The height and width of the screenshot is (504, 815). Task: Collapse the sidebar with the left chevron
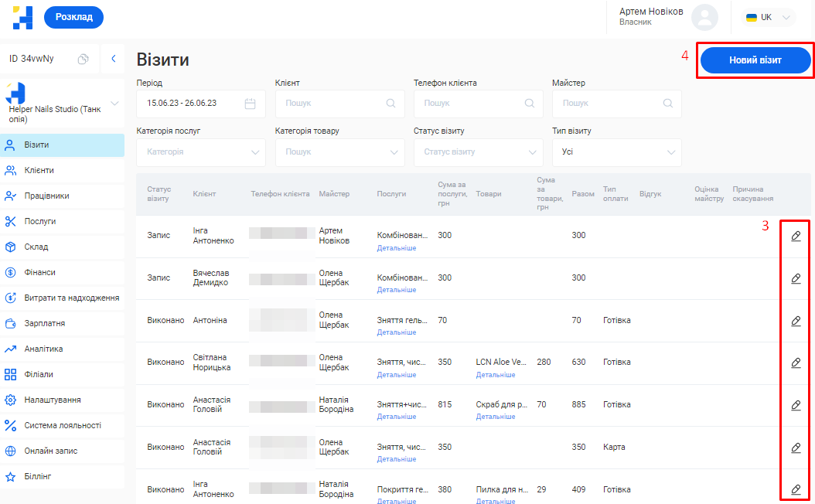[x=113, y=59]
